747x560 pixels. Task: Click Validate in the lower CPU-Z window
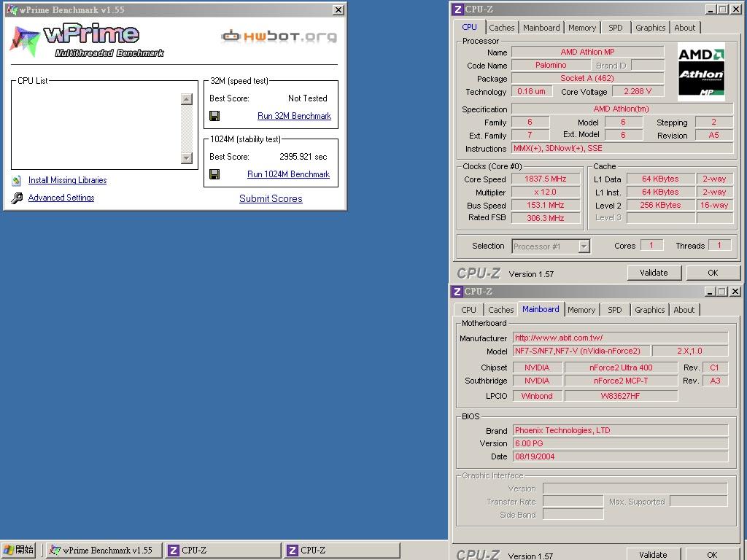pos(653,554)
